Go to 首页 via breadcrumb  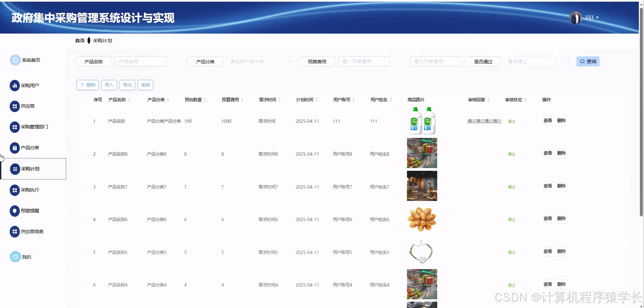tap(79, 40)
